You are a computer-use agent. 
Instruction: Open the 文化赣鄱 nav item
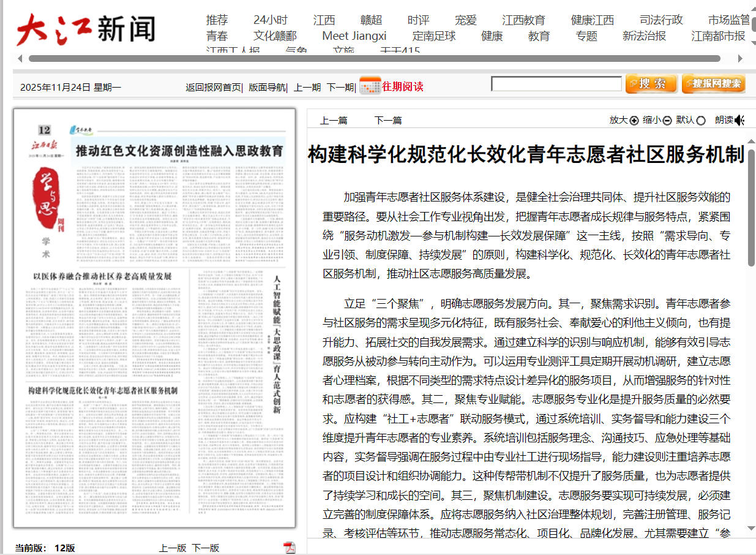pyautogui.click(x=275, y=36)
